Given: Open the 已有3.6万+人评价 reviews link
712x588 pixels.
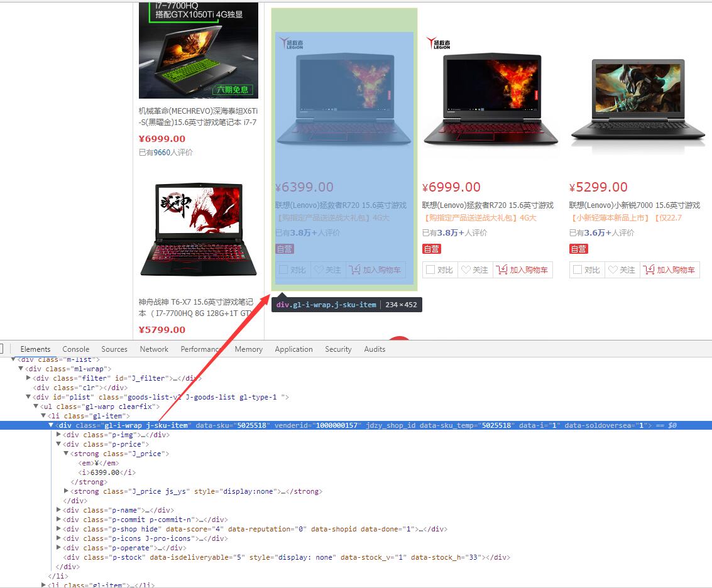Looking at the screenshot, I should point(601,232).
